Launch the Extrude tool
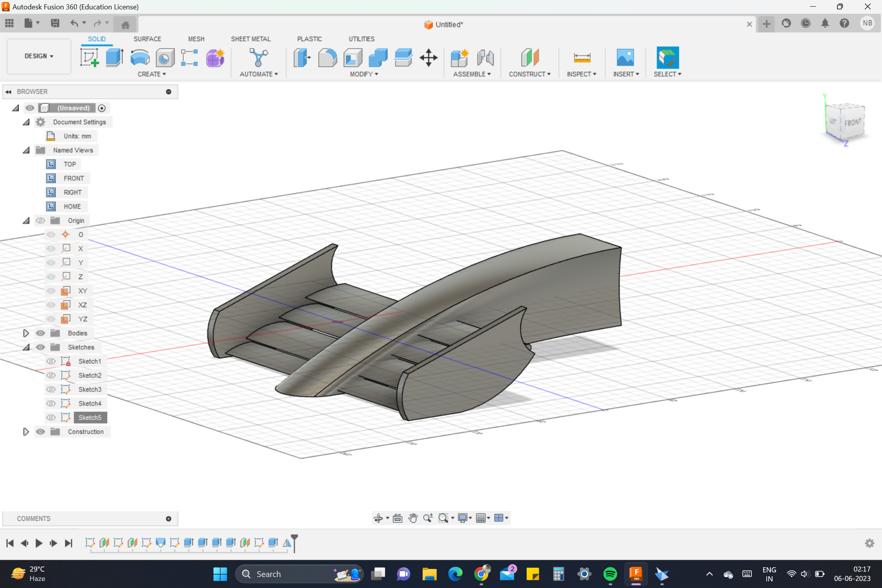882x588 pixels. (x=114, y=57)
